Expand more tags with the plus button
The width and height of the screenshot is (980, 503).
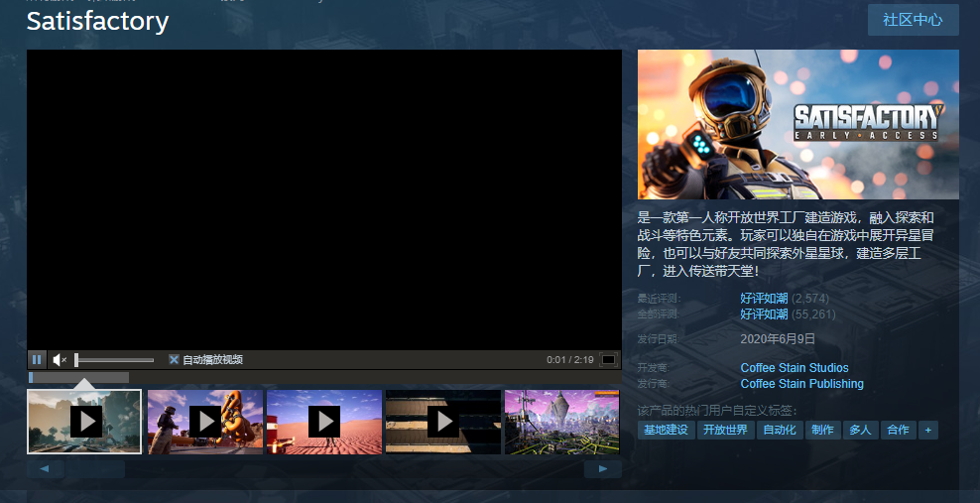click(927, 430)
